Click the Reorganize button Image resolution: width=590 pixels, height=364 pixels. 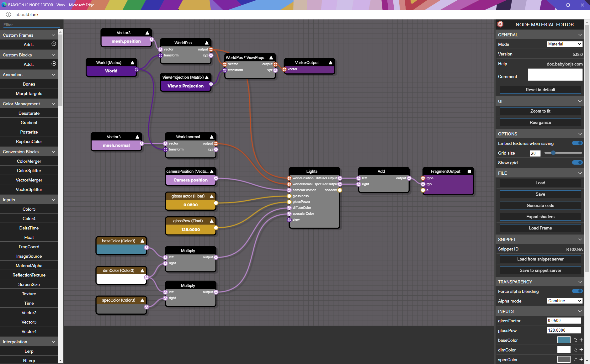[x=540, y=122]
